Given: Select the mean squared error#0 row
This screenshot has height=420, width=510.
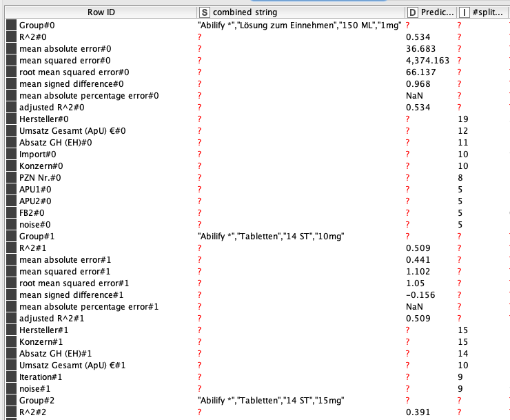Looking at the screenshot, I should 65,61.
